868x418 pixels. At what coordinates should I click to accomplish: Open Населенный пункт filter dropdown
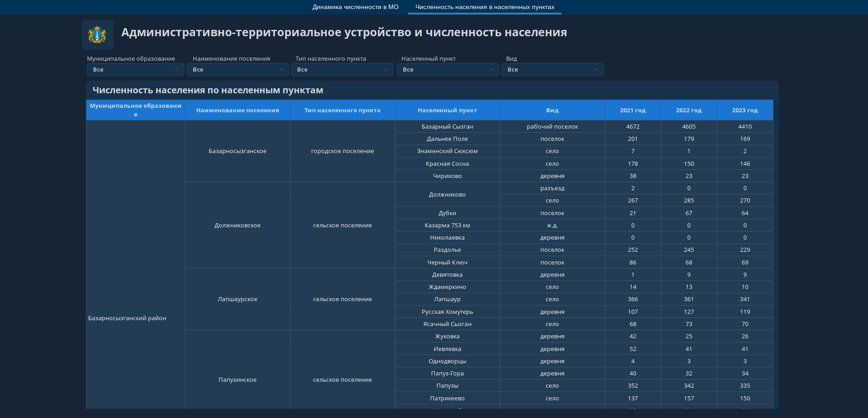point(448,69)
